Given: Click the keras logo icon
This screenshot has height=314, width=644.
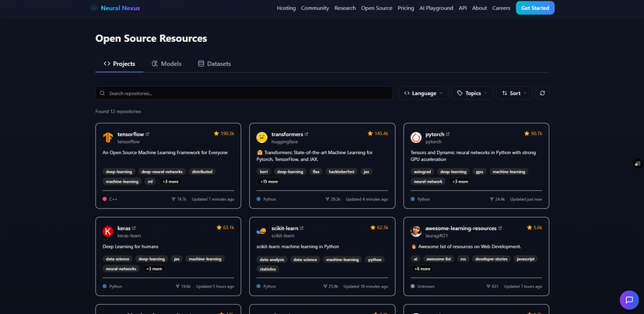Looking at the screenshot, I should point(108,231).
